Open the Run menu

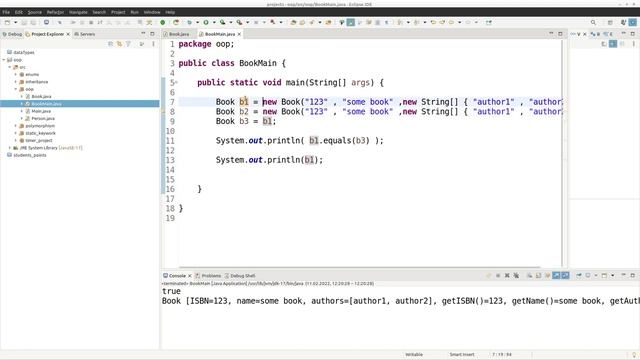[x=134, y=12]
